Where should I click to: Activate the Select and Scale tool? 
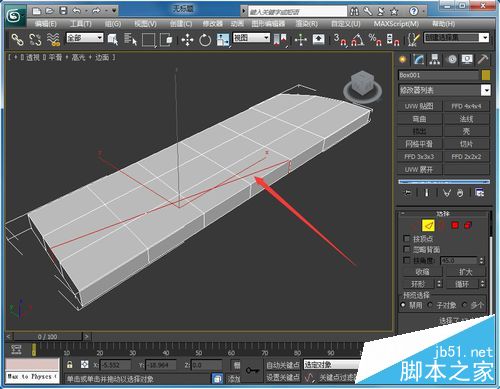click(223, 40)
